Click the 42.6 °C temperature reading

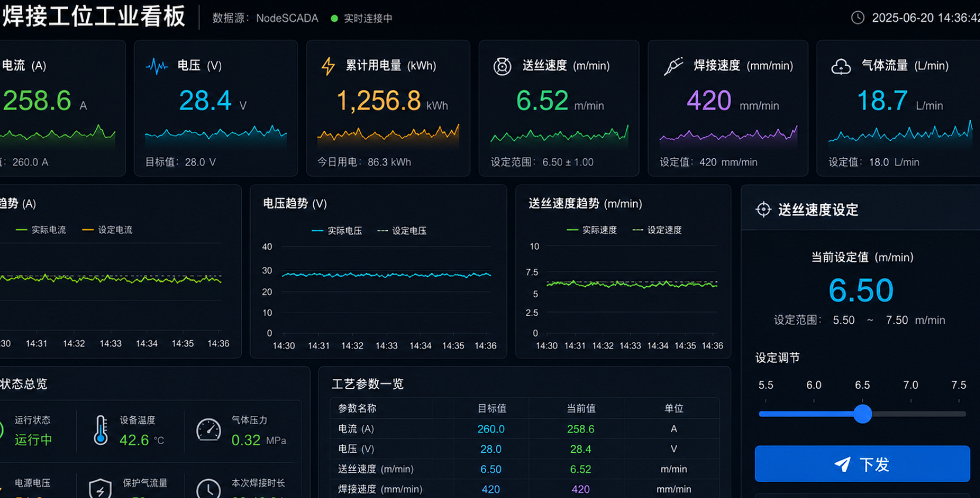[141, 440]
